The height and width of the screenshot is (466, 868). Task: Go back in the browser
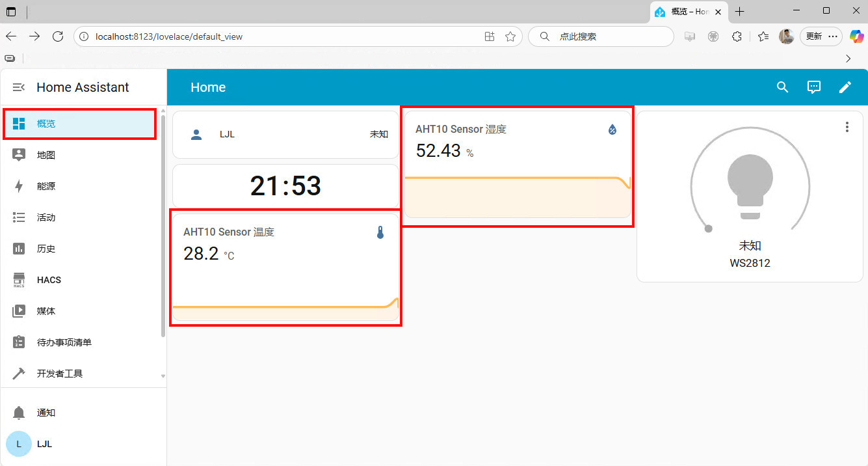point(11,36)
